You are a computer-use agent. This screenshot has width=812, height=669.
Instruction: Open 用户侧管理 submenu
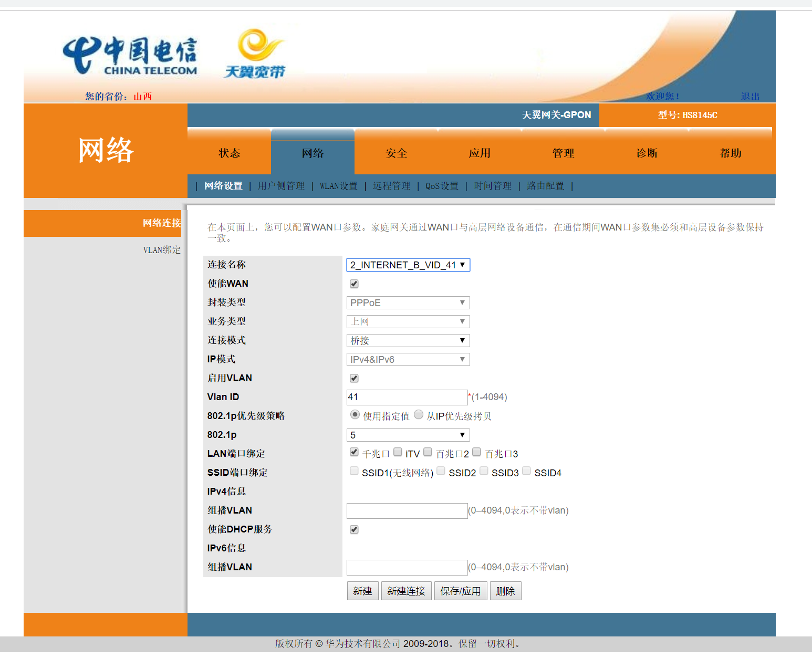pyautogui.click(x=281, y=186)
